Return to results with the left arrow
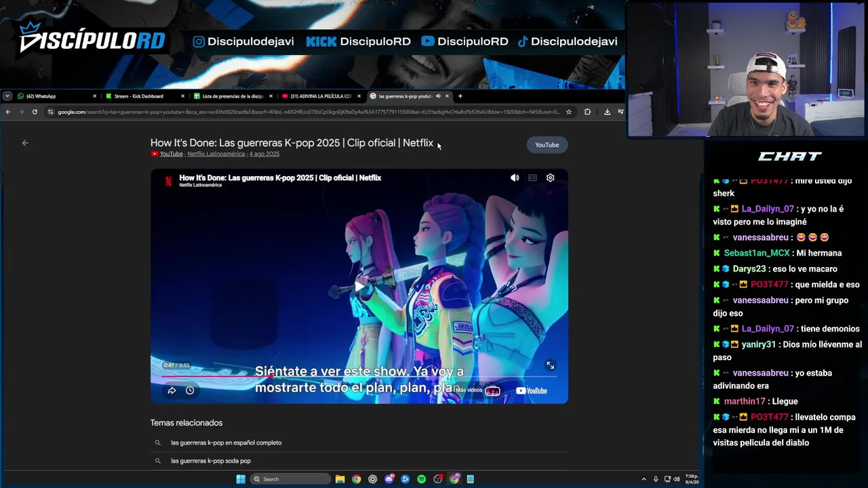868x488 pixels. coord(25,143)
